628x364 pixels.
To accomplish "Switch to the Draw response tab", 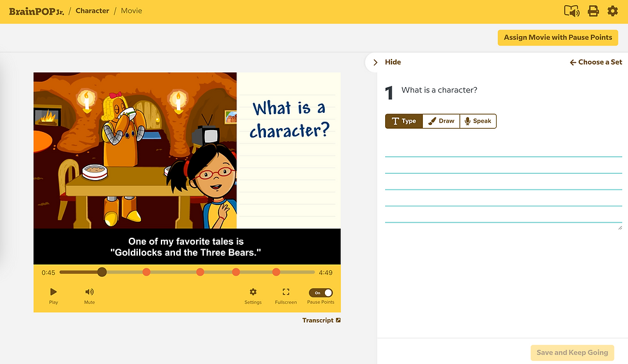I will coord(441,121).
